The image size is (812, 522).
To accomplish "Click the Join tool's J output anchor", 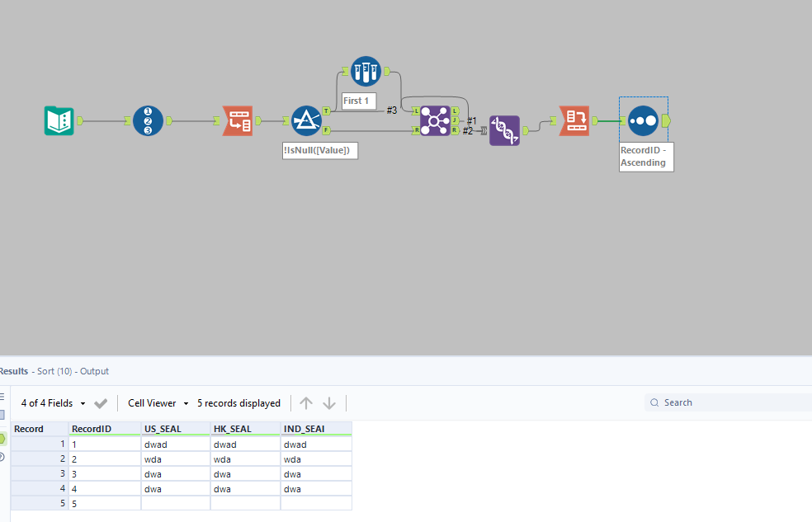I will point(455,120).
